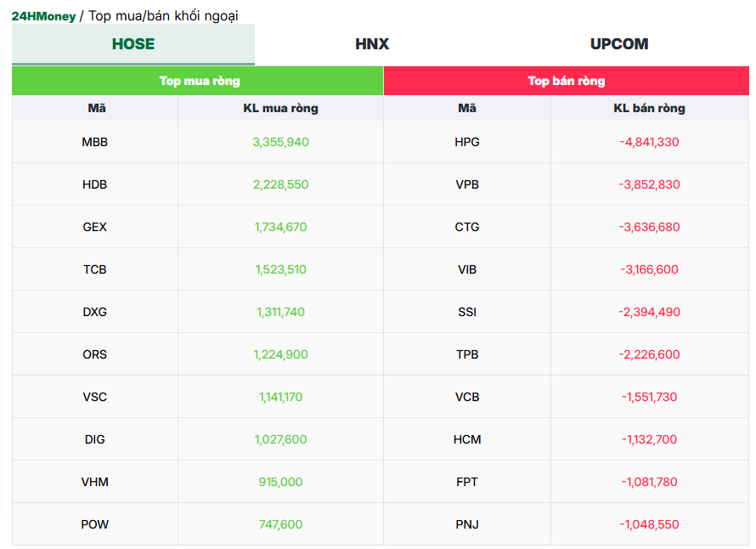Select stock code VPB
Screen dimensions: 756x549
tap(467, 184)
